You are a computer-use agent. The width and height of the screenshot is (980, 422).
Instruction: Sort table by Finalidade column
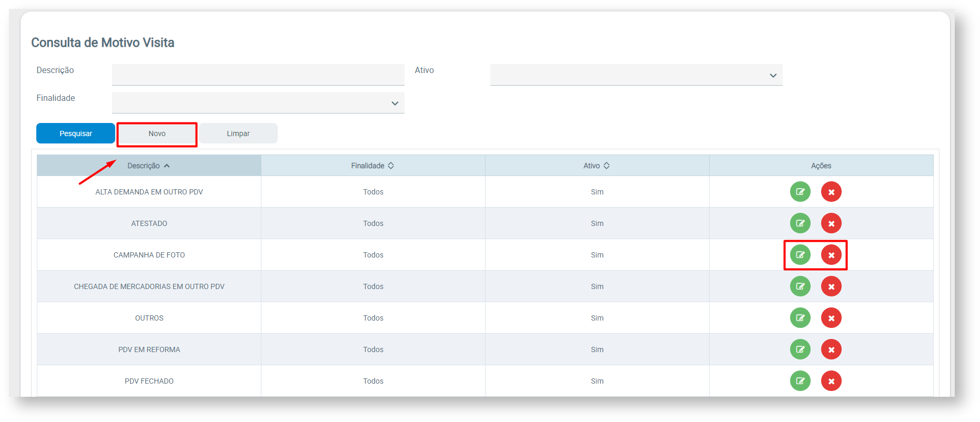pos(373,166)
